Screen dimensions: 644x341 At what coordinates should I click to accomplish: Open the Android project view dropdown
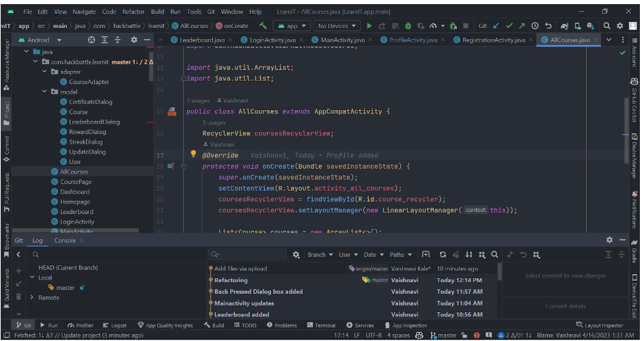click(40, 40)
